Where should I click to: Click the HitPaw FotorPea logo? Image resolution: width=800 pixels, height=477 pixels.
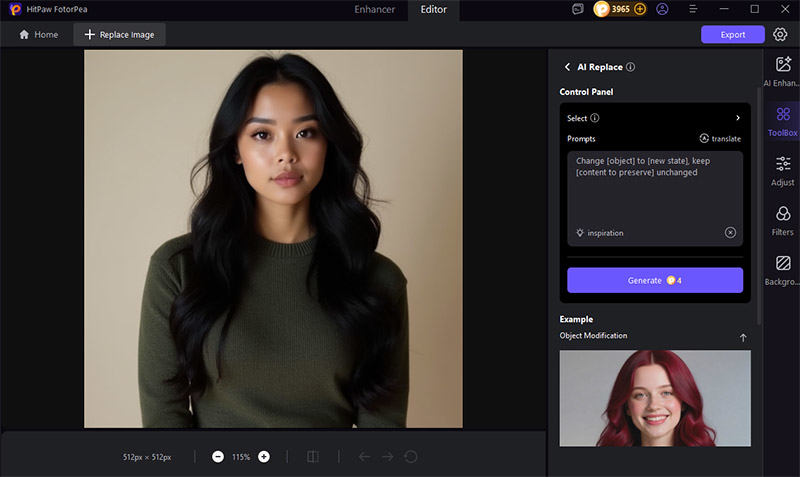15,9
